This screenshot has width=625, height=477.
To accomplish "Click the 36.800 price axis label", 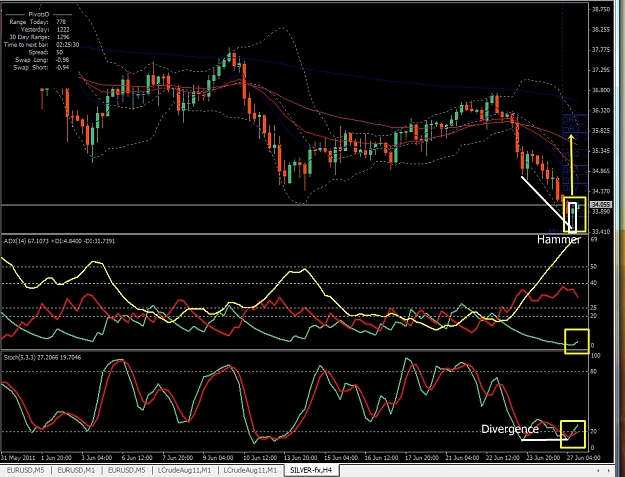I will coord(601,90).
